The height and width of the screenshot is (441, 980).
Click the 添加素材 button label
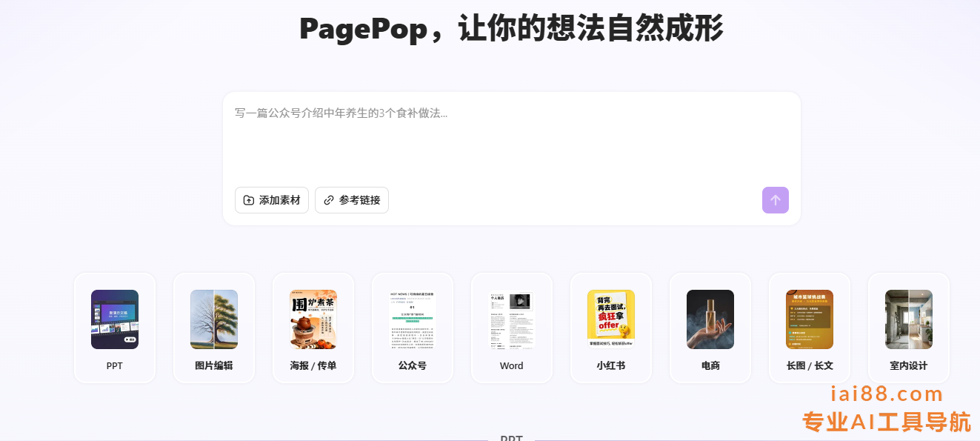[x=279, y=200]
